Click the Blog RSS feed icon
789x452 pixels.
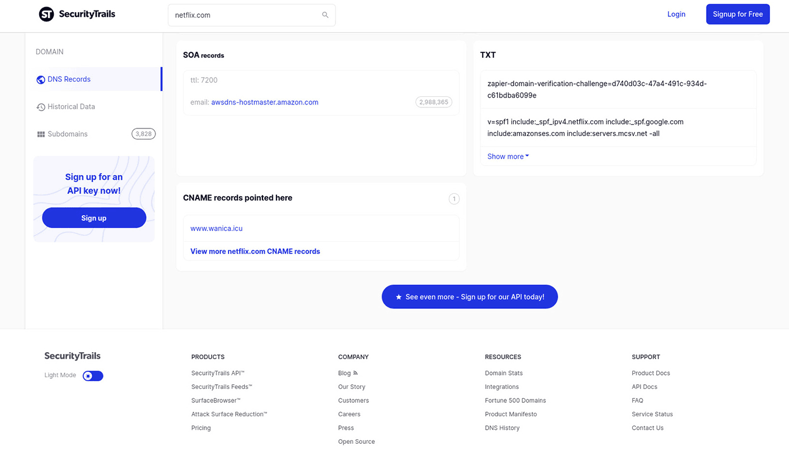(355, 373)
